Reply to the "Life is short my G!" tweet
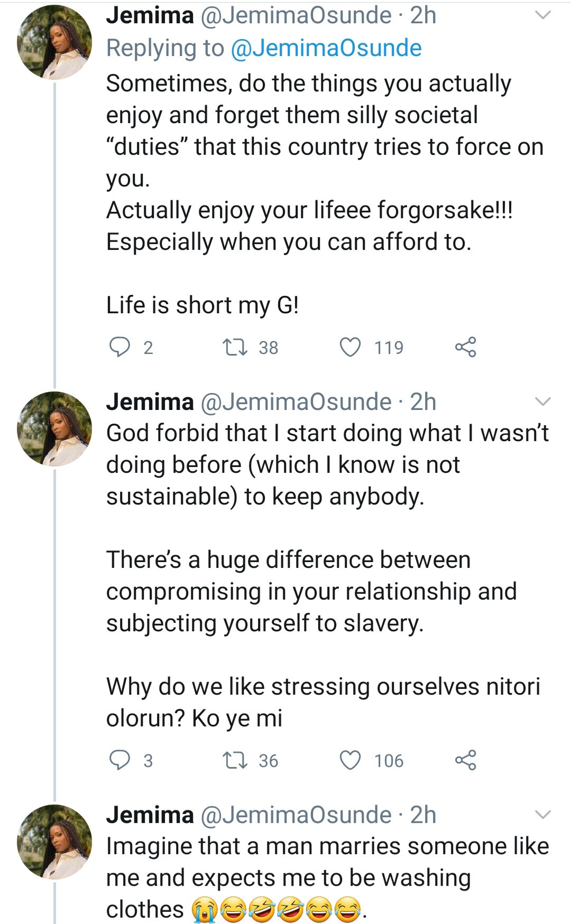571x924 pixels. [x=119, y=347]
